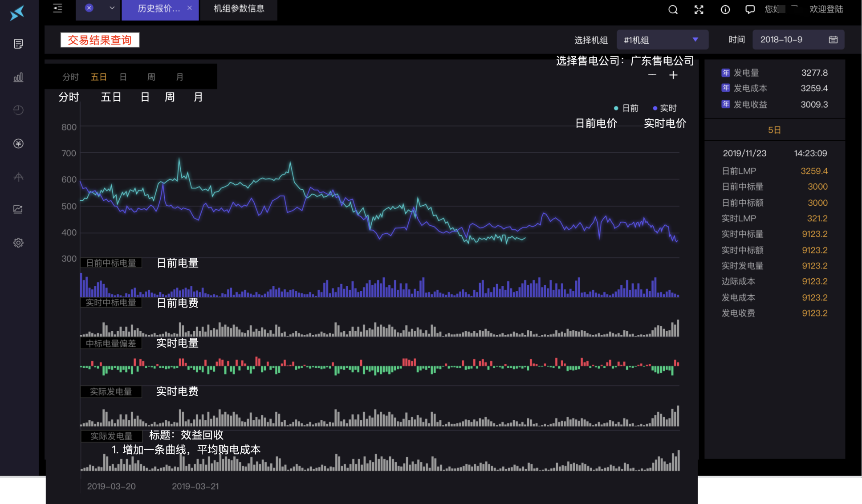The width and height of the screenshot is (862, 504).
Task: Click the 发电量 value 3277.8
Action: pyautogui.click(x=814, y=73)
